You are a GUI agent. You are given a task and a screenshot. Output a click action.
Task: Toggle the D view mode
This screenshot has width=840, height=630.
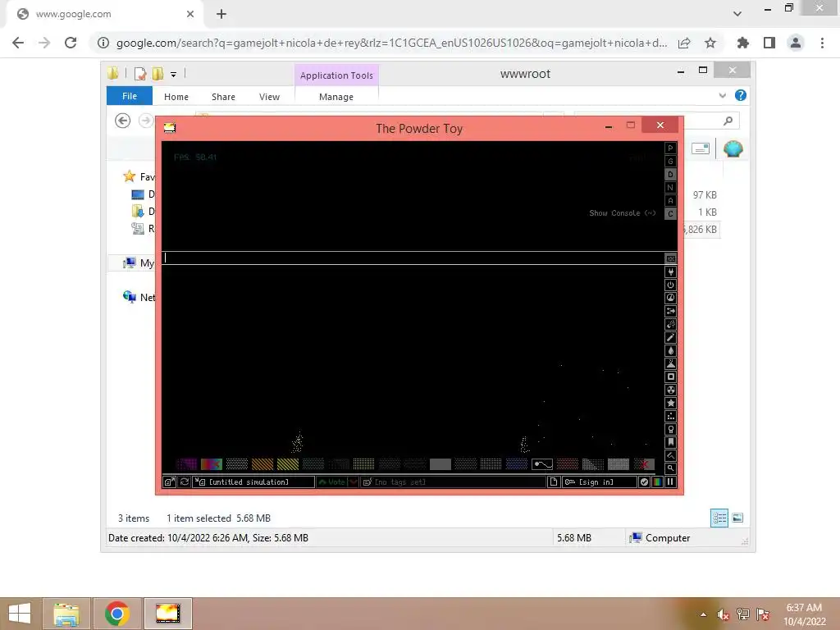tap(670, 174)
